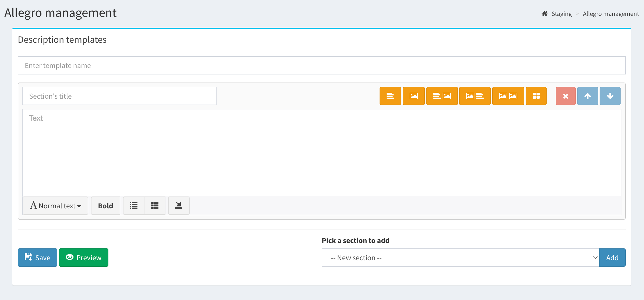The image size is (644, 300).
Task: Toggle Bold formatting
Action: 105,206
